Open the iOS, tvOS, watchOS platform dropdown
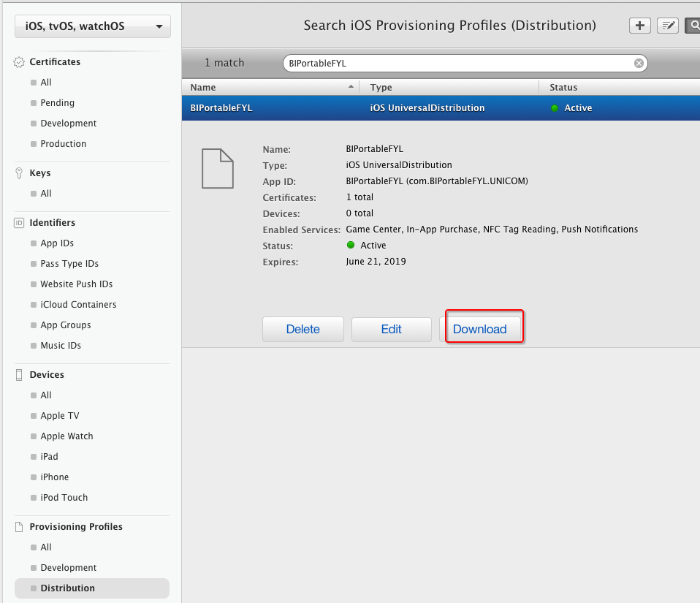 [x=92, y=26]
